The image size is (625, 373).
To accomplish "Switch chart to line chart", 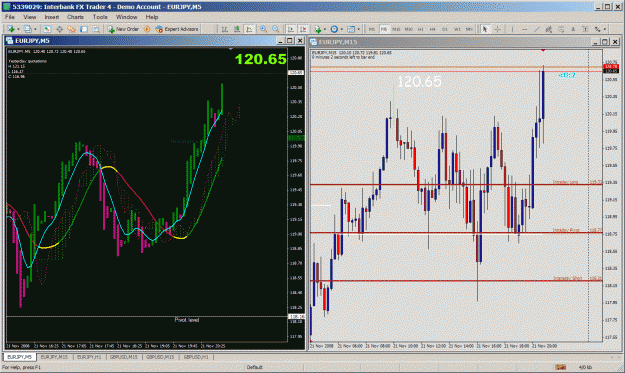I will (249, 29).
